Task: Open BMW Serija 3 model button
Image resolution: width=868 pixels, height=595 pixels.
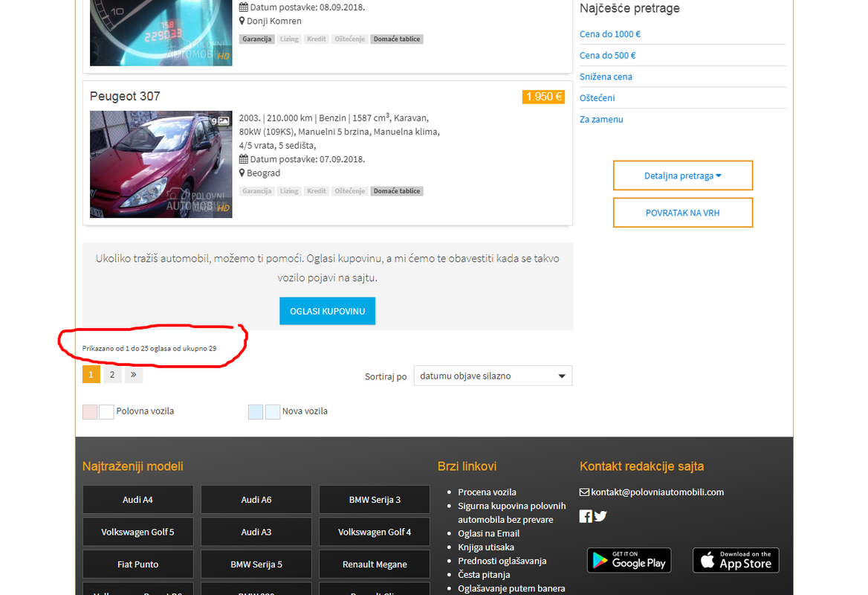Action: pos(375,500)
